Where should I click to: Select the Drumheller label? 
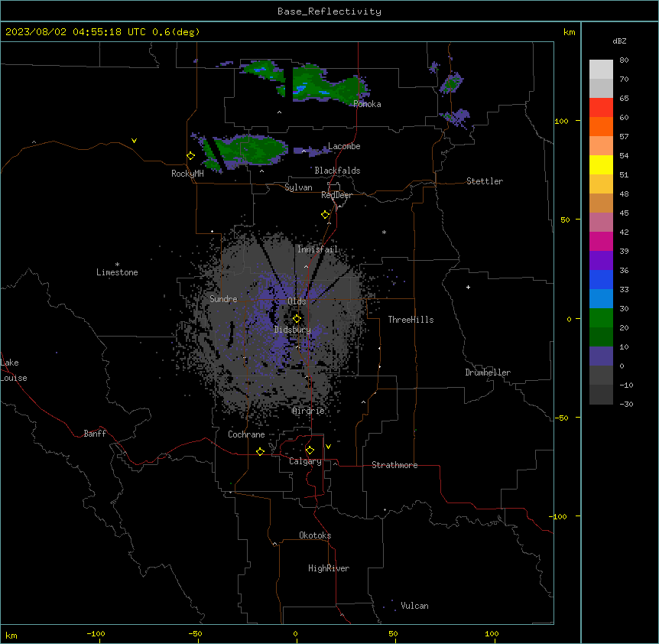488,372
